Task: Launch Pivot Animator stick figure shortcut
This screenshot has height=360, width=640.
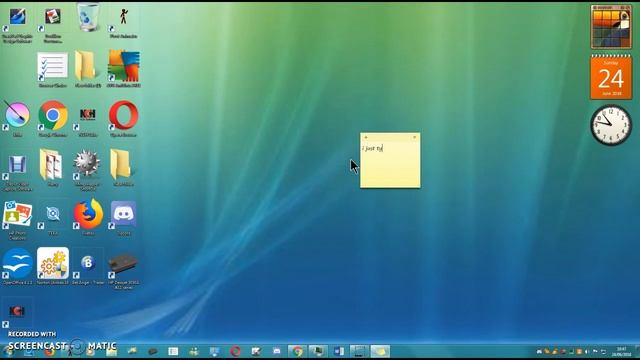Action: (123, 22)
